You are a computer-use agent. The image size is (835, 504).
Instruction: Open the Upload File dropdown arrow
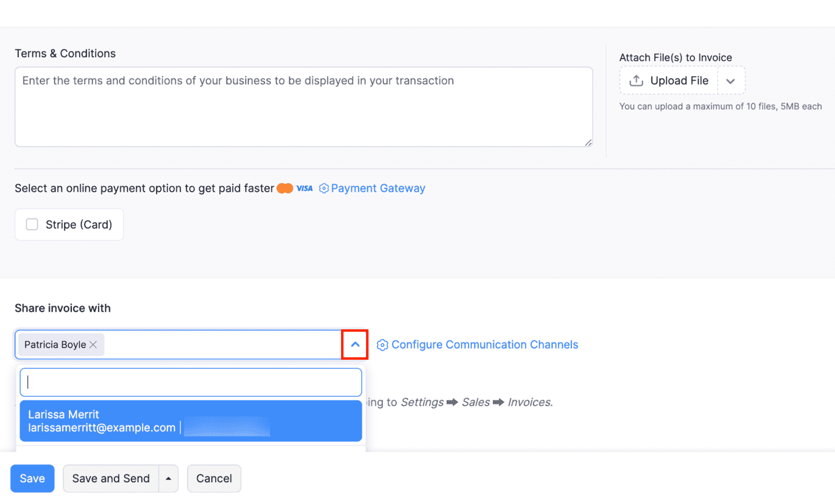point(731,81)
